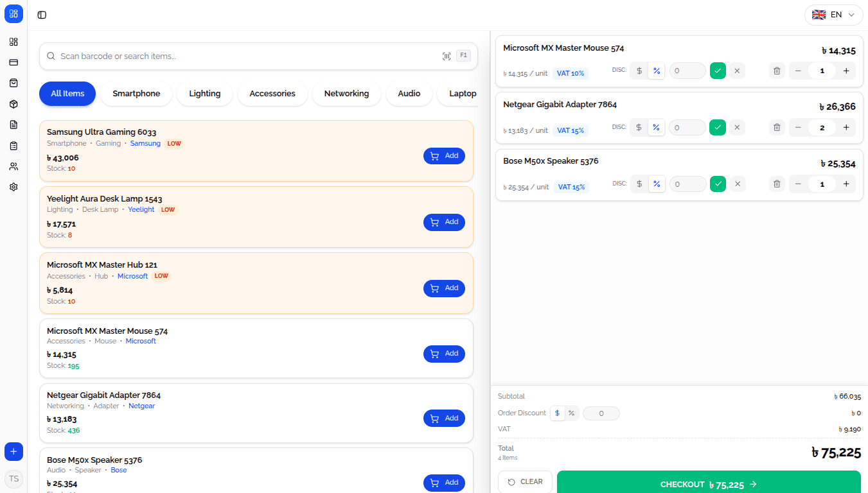Open the shopping bag icon in the sidebar
The image size is (868, 493).
point(13,83)
